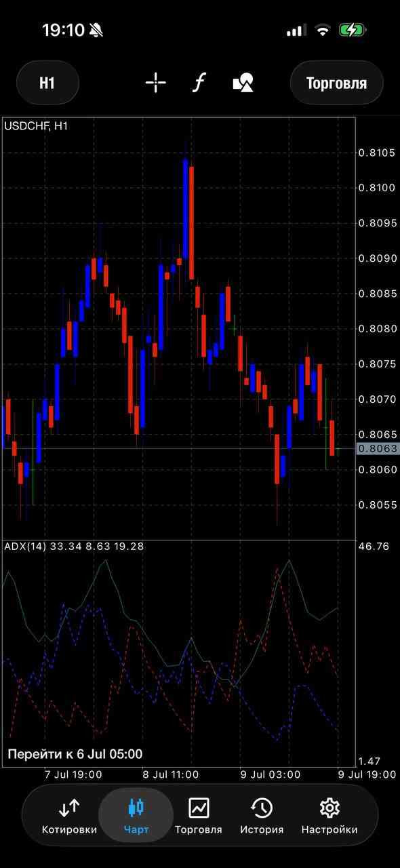Switch to the Котировки tab
Screen dimensions: 400x868
[x=69, y=816]
